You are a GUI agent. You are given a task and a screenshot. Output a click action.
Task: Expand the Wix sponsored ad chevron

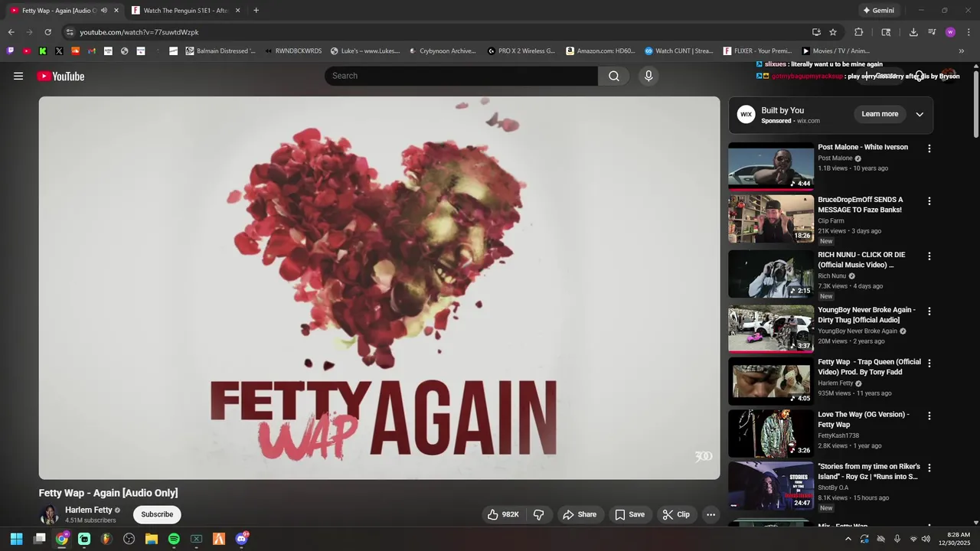pos(920,114)
